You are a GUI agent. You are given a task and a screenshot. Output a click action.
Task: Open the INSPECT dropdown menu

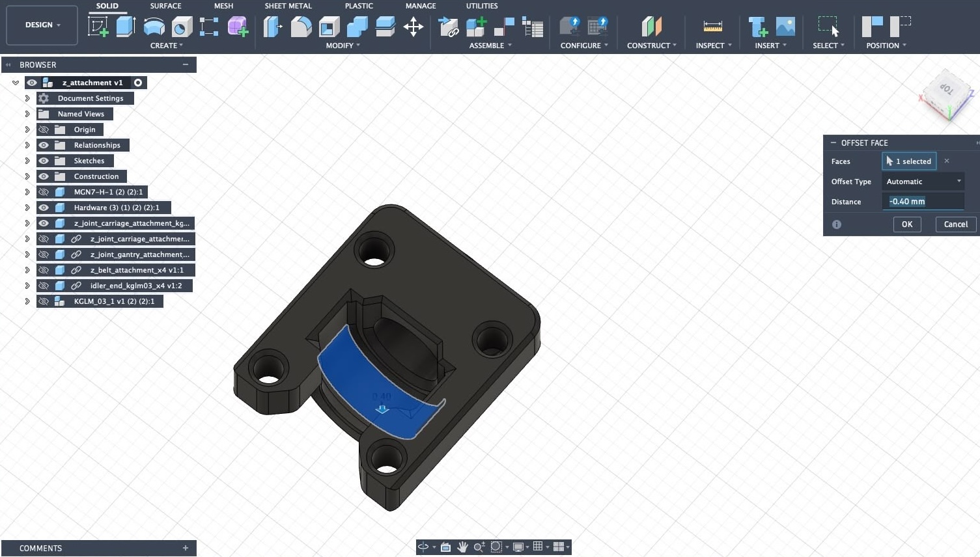[714, 46]
